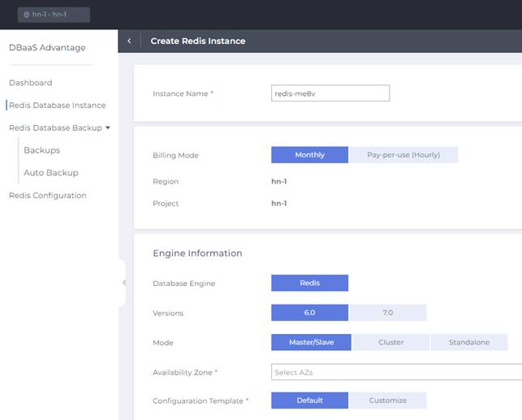Click the Project value hn-1
522x420 pixels.
(279, 204)
